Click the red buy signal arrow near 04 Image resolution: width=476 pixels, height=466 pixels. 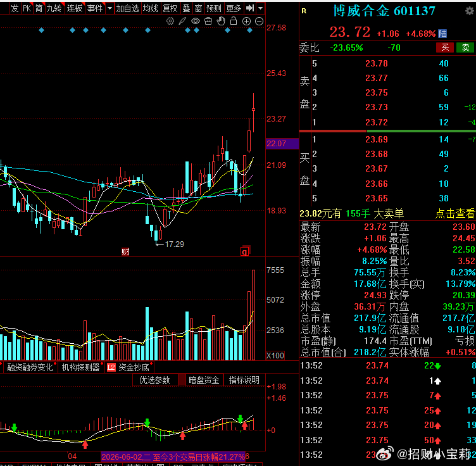(85, 444)
